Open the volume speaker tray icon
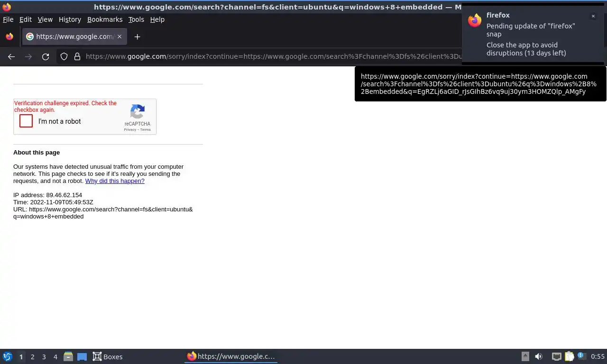The width and height of the screenshot is (607, 364). tap(539, 356)
